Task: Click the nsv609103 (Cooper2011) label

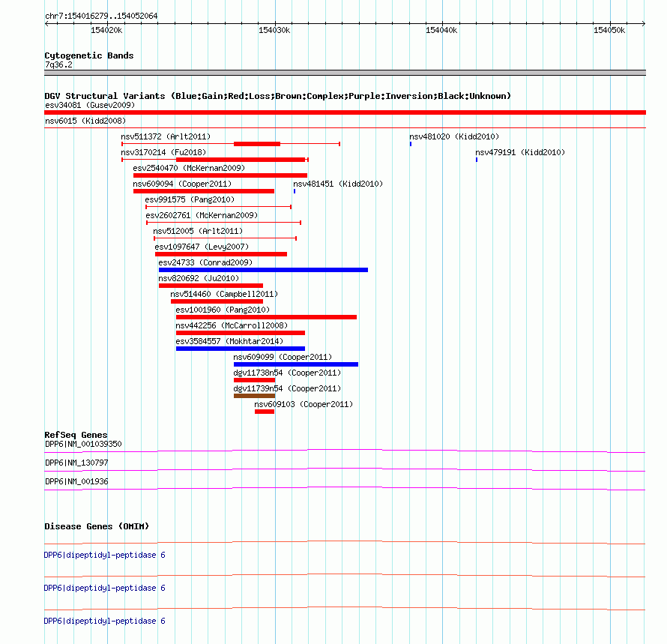Action: point(304,404)
